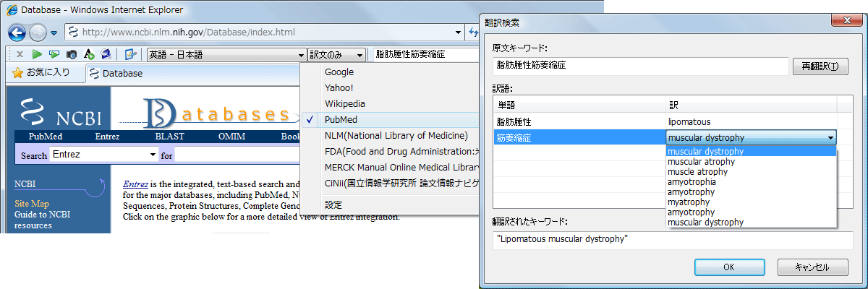Click the green play-with-window translate icon

[54, 54]
